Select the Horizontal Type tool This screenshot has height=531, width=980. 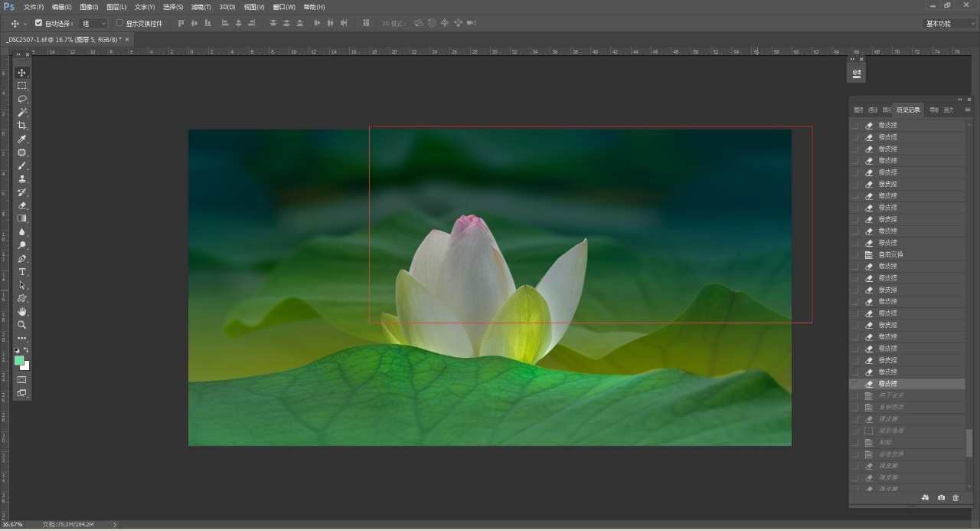(22, 272)
